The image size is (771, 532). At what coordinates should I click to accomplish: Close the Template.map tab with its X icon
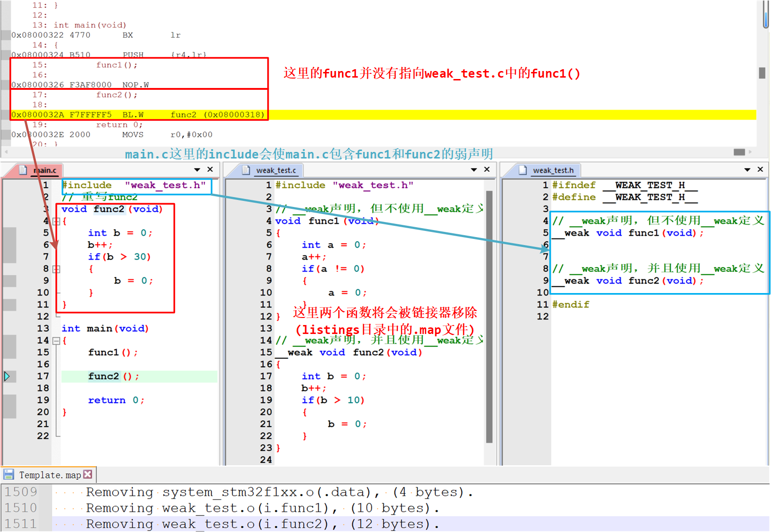(x=87, y=474)
